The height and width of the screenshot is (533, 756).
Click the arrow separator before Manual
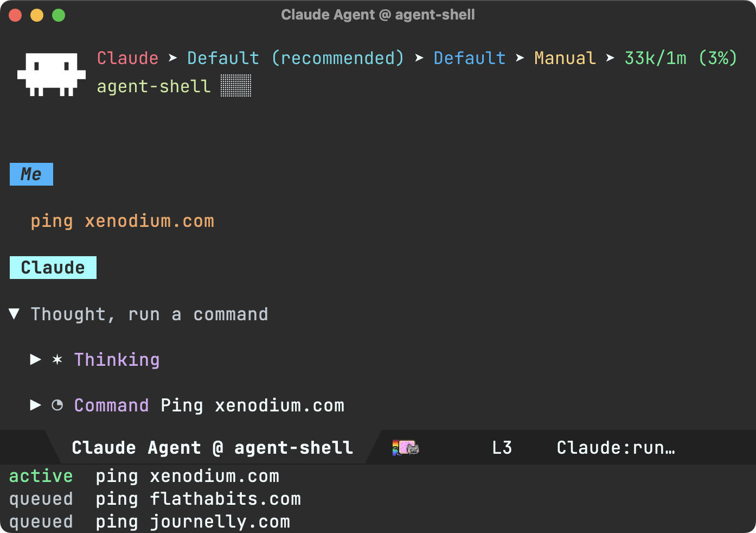point(520,58)
